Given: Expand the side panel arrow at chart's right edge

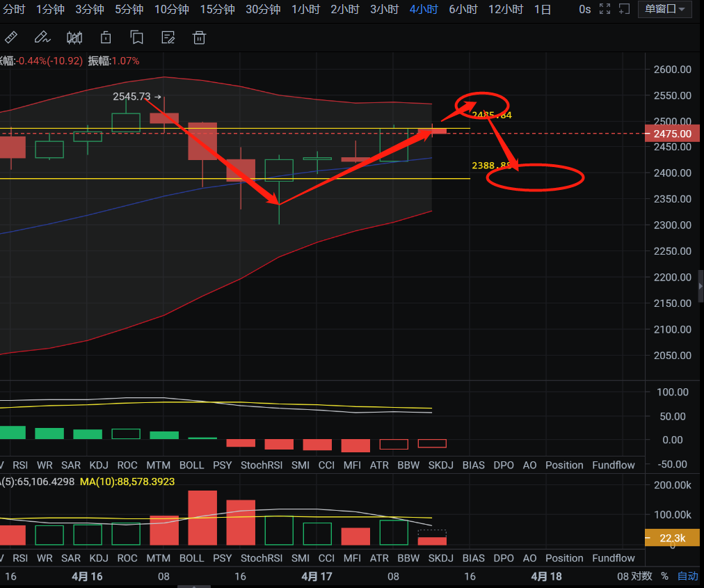Looking at the screenshot, I should point(701,286).
